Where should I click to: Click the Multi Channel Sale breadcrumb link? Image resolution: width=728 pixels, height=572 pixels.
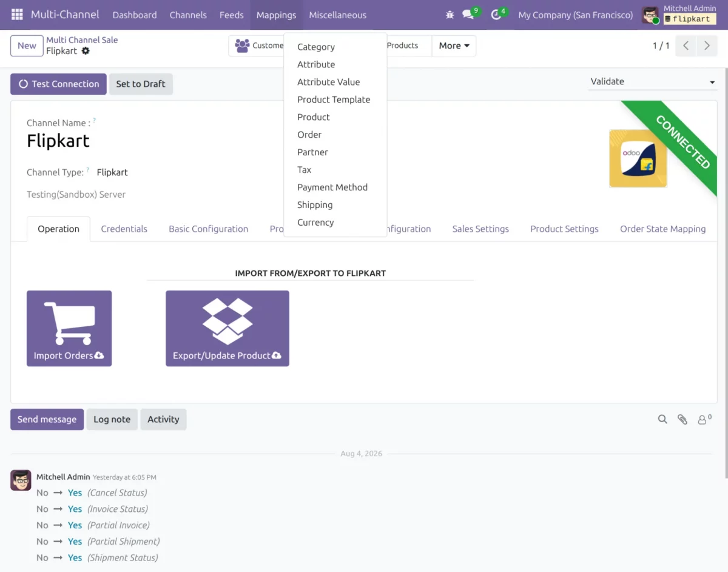(x=82, y=40)
